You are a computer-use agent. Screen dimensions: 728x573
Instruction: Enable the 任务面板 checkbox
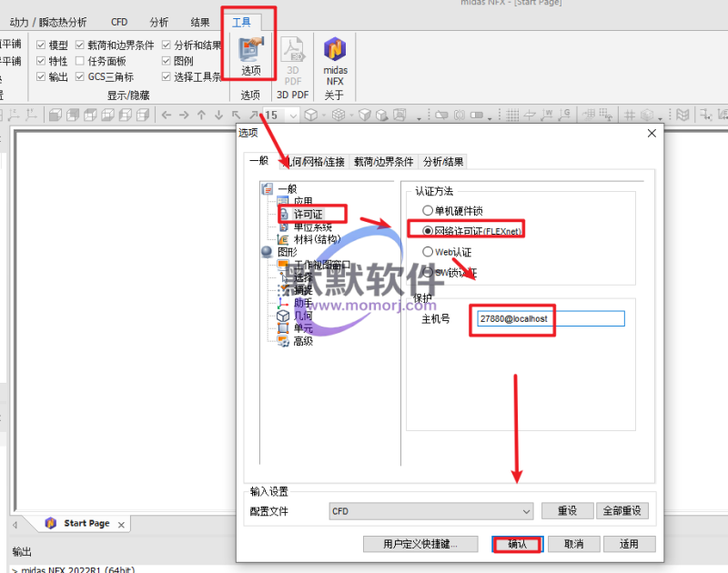pos(80,61)
